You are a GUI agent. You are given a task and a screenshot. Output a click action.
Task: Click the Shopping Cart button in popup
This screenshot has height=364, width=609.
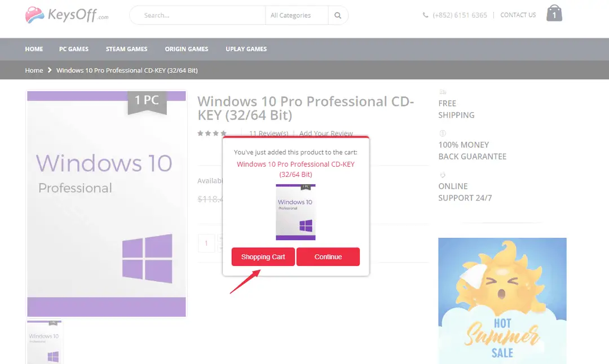[263, 257]
